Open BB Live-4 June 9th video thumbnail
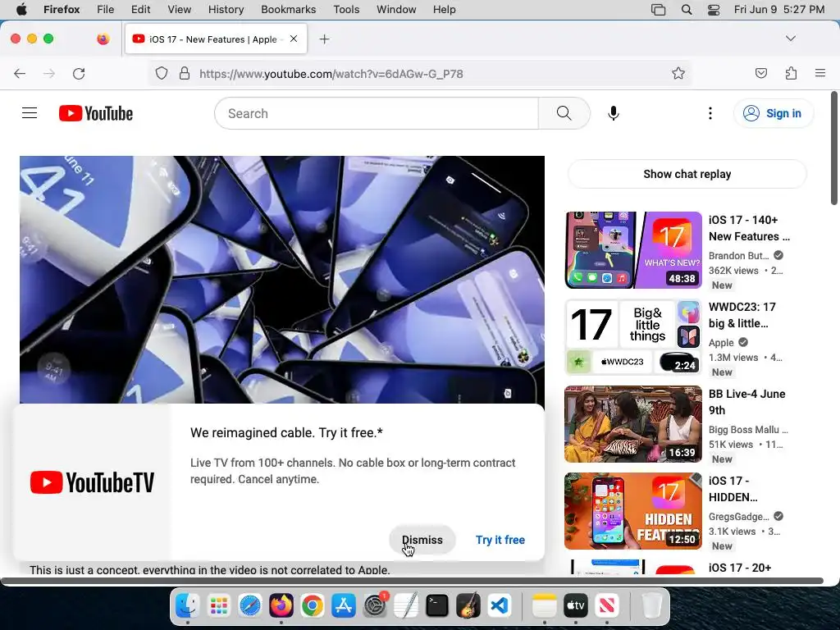This screenshot has width=840, height=630. tap(633, 424)
